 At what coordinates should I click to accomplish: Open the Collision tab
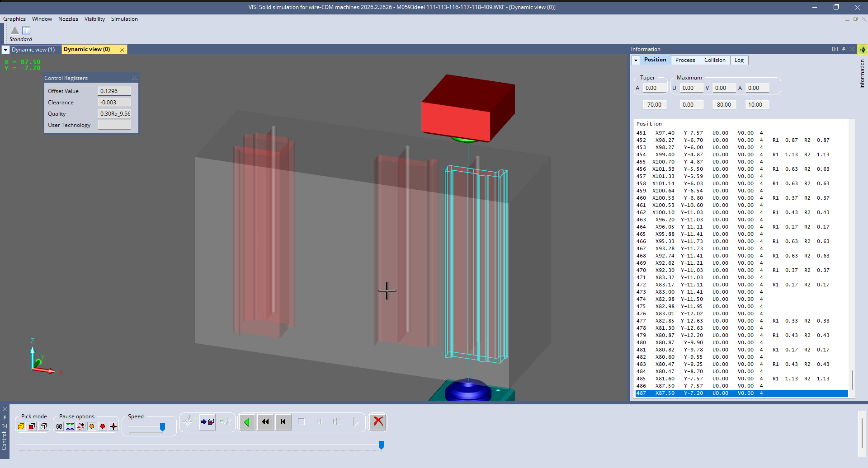tap(715, 60)
